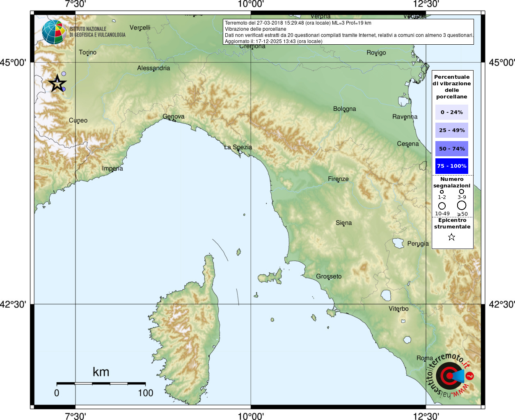Click the epicenter star on the map

tap(57, 84)
